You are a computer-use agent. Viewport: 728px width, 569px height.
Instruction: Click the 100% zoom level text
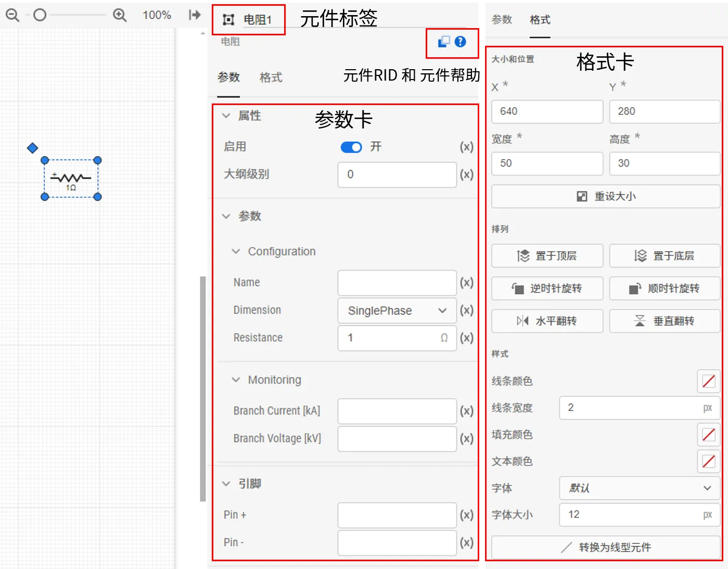[157, 15]
